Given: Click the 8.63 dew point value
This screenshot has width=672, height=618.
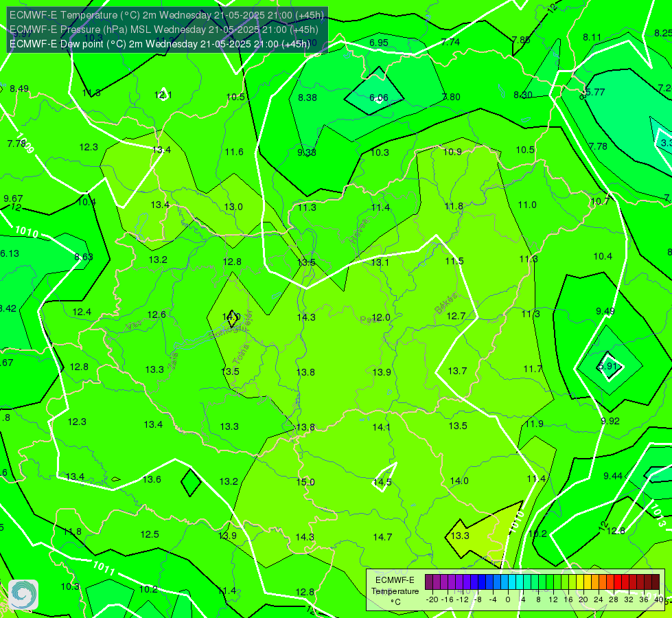Looking at the screenshot, I should [x=84, y=257].
